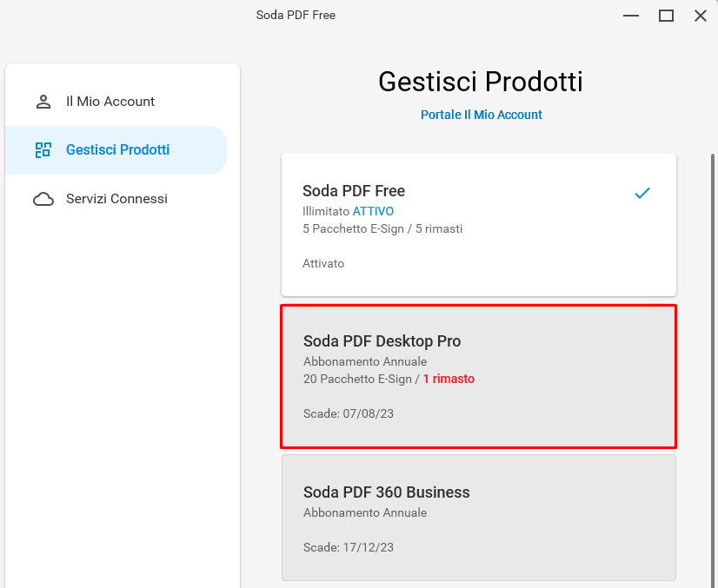Go to Servizi Connessi
Viewport: 718px width, 588px height.
click(116, 199)
